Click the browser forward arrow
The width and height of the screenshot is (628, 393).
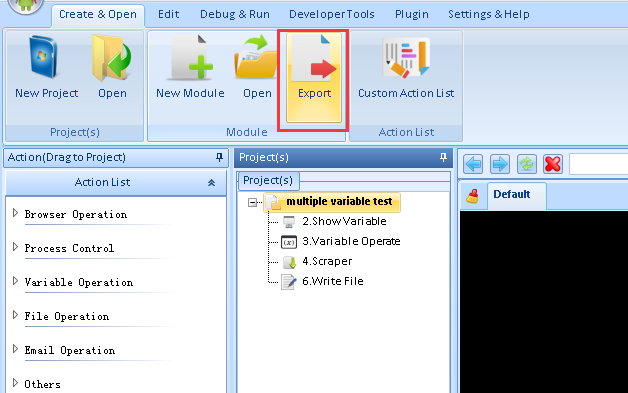pyautogui.click(x=500, y=164)
